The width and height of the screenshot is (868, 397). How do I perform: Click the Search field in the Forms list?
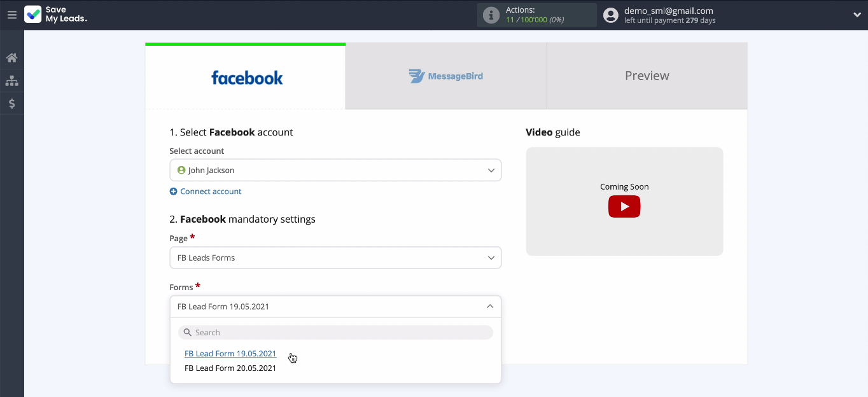point(335,332)
